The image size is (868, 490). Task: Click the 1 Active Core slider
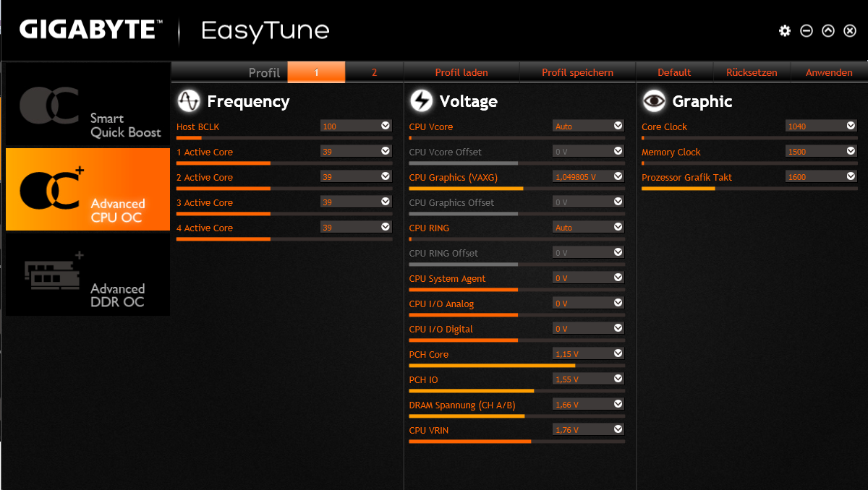coord(284,163)
